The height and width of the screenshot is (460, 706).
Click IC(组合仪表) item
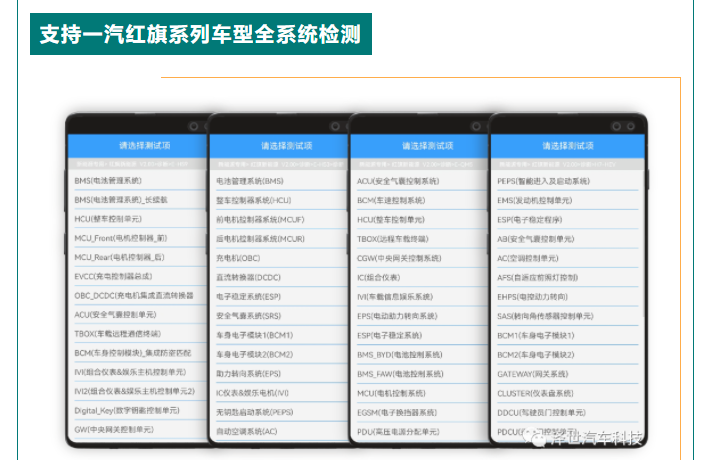420,278
